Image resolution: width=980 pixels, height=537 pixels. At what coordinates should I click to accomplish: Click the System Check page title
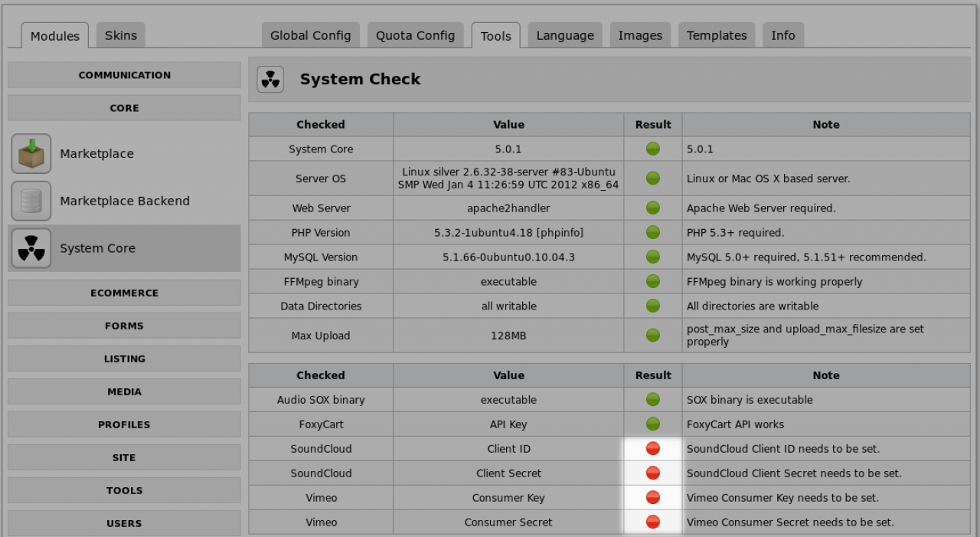[x=360, y=79]
